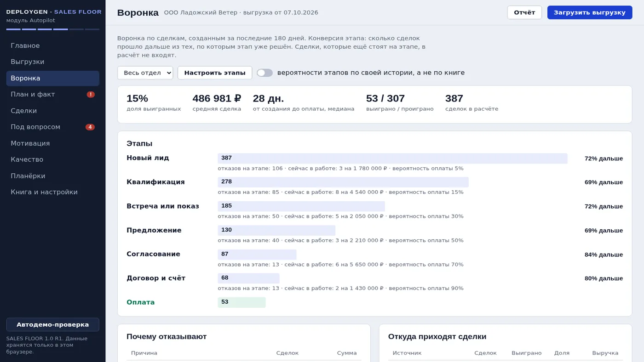Open Главное in the sidebar

53,46
